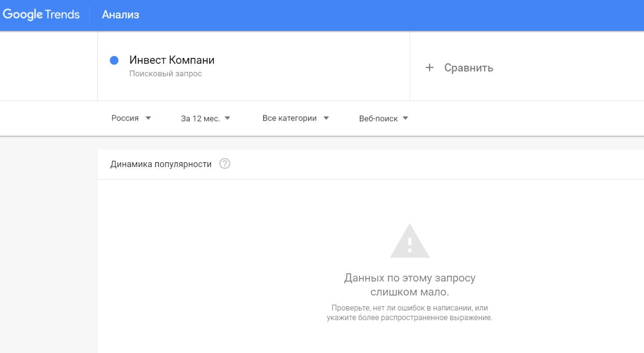Edit the Инвест Компани search term

[x=172, y=60]
